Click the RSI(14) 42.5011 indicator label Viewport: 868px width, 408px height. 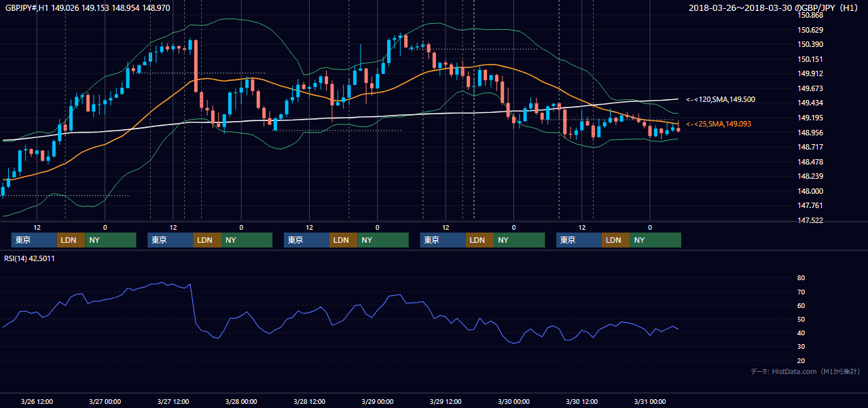click(31, 258)
